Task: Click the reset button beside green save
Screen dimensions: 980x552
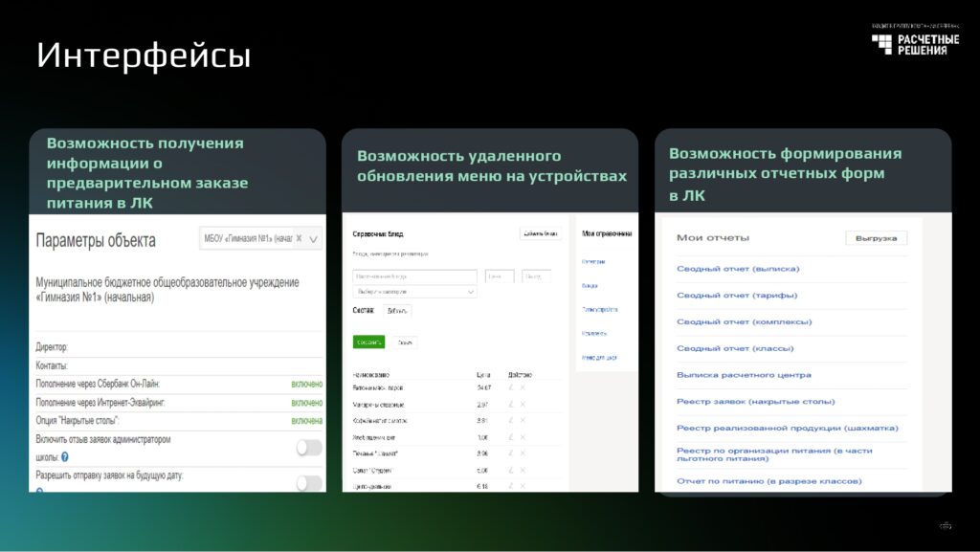Action: (405, 342)
